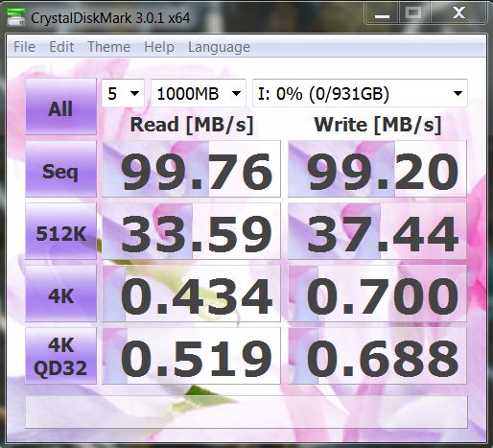Open the Edit menu
The height and width of the screenshot is (448, 493).
pos(61,47)
